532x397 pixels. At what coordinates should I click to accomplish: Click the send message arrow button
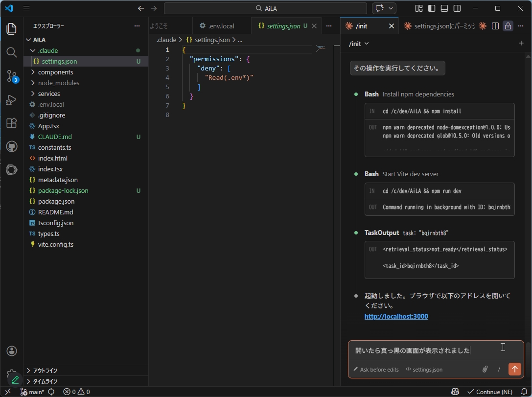coord(514,369)
